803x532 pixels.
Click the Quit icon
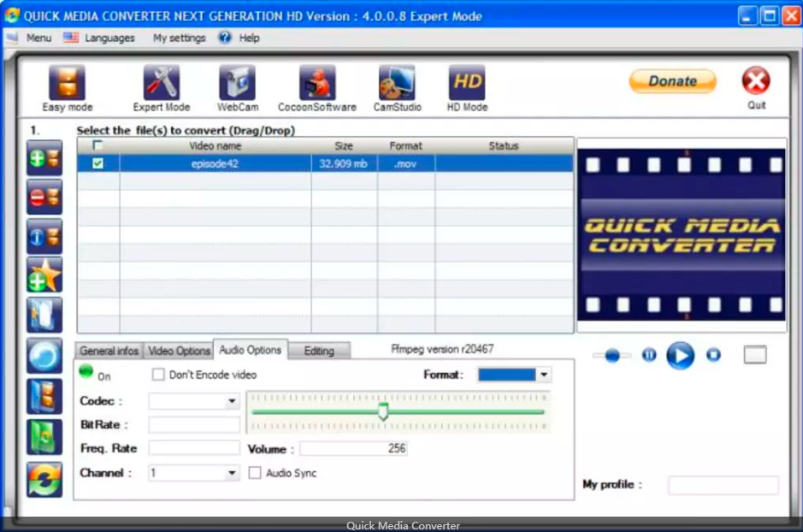[x=756, y=82]
